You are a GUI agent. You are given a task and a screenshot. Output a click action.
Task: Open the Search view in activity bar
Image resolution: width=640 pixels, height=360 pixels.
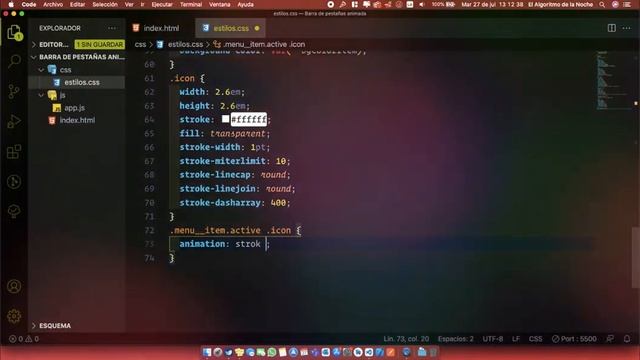(x=14, y=62)
